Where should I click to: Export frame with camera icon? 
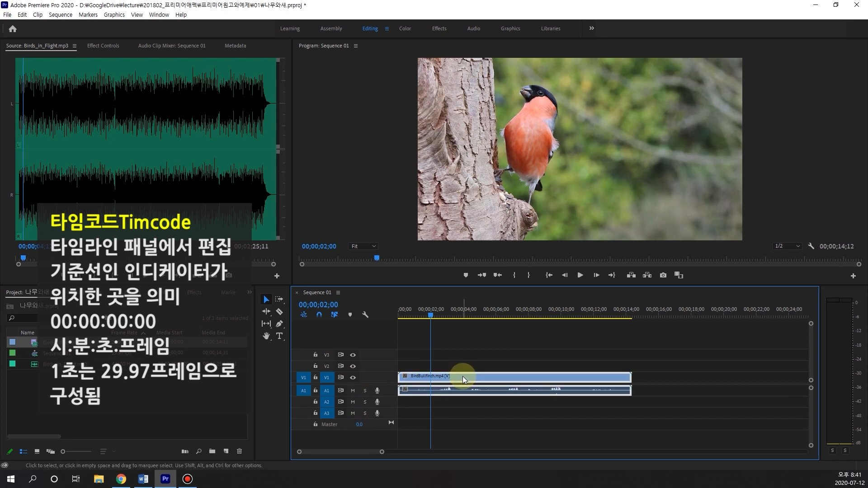[663, 275]
